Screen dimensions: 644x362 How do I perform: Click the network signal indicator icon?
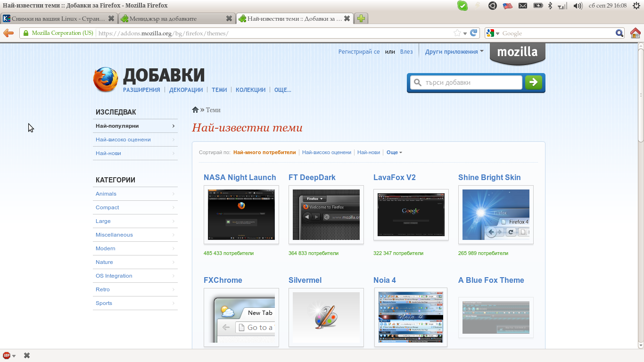tap(562, 6)
